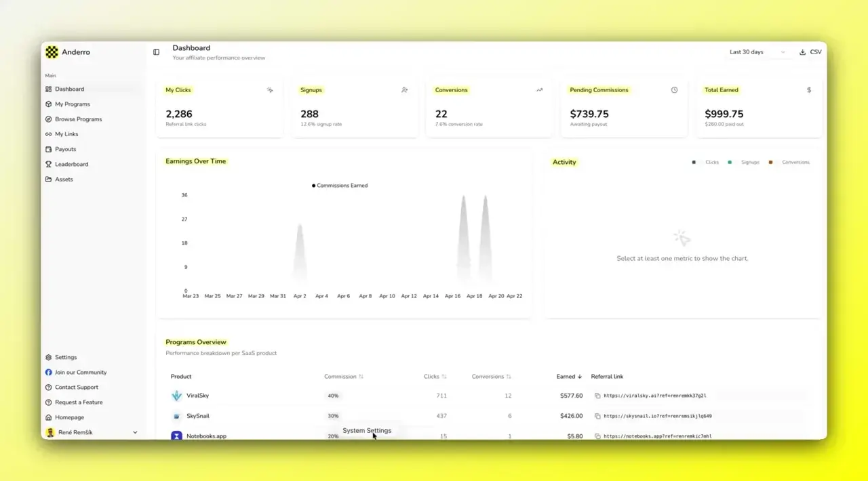Click the SkySnail product name
The image size is (868, 481).
[x=198, y=416]
